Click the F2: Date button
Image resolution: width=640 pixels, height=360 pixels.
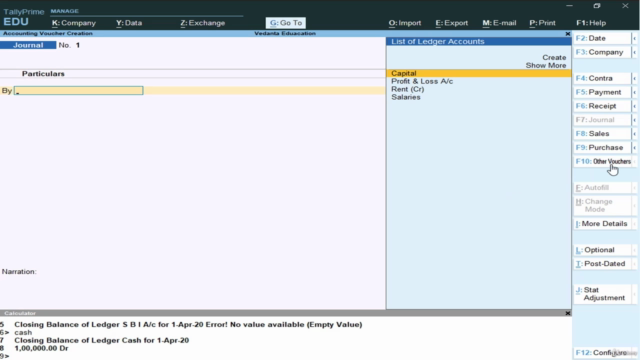[x=602, y=38]
